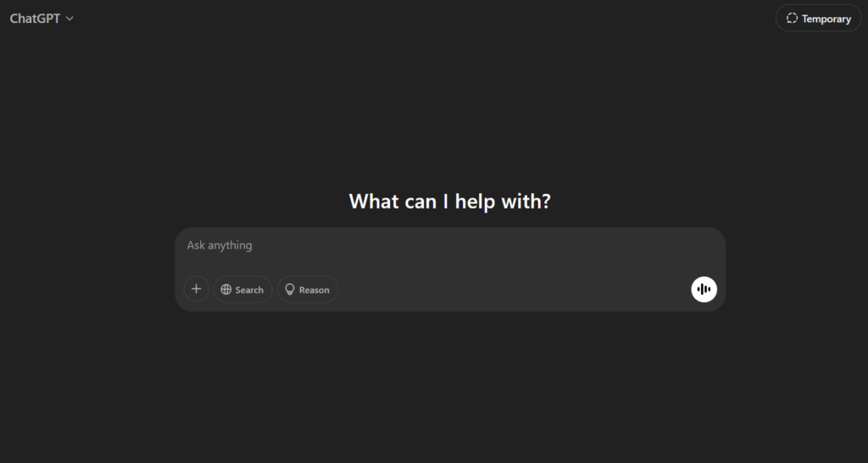Image resolution: width=868 pixels, height=463 pixels.
Task: Start voice mode with the waveform icon
Action: (704, 290)
